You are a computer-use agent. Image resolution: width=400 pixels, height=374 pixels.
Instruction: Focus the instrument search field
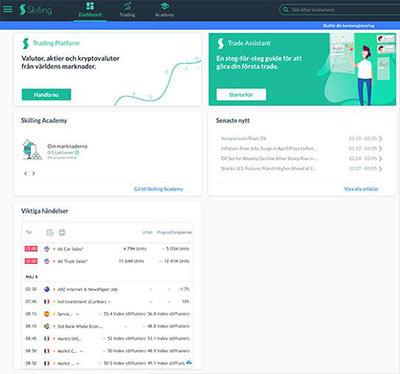point(340,10)
